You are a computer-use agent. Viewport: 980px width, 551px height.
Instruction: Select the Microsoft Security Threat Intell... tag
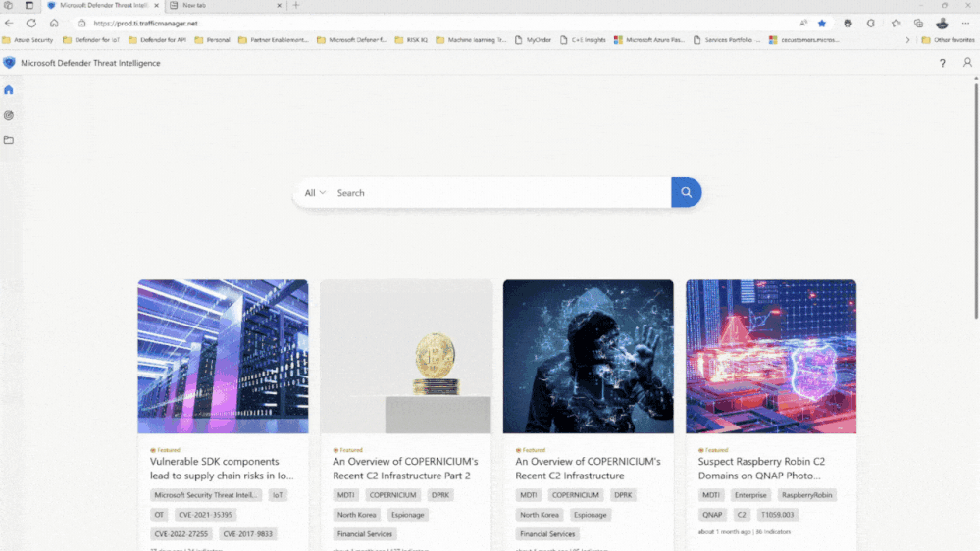coord(206,495)
